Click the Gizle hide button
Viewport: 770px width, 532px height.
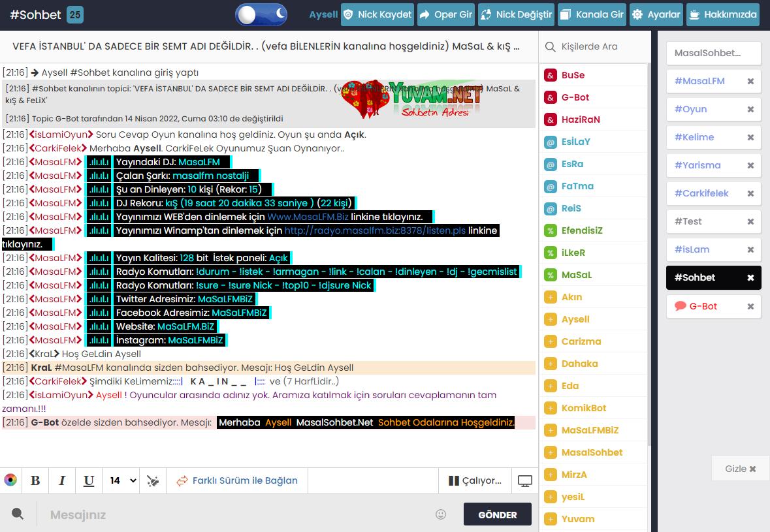(x=740, y=469)
